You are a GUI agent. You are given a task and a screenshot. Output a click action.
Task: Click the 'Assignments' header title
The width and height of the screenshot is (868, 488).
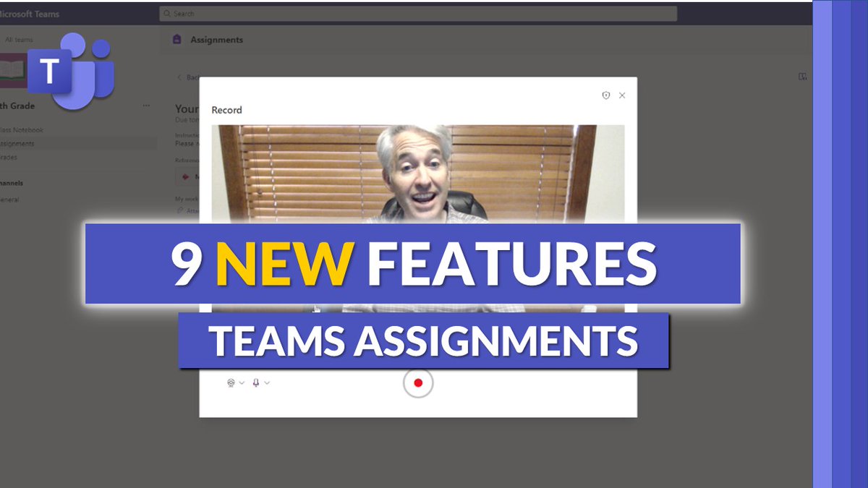coord(217,40)
